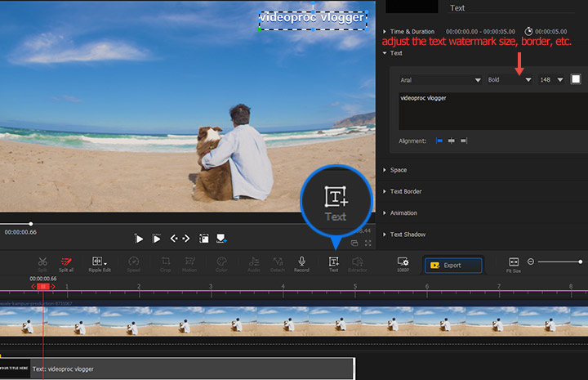Screen dimensions: 588x380
Task: Open the 1080P resolution settings
Action: click(x=403, y=262)
